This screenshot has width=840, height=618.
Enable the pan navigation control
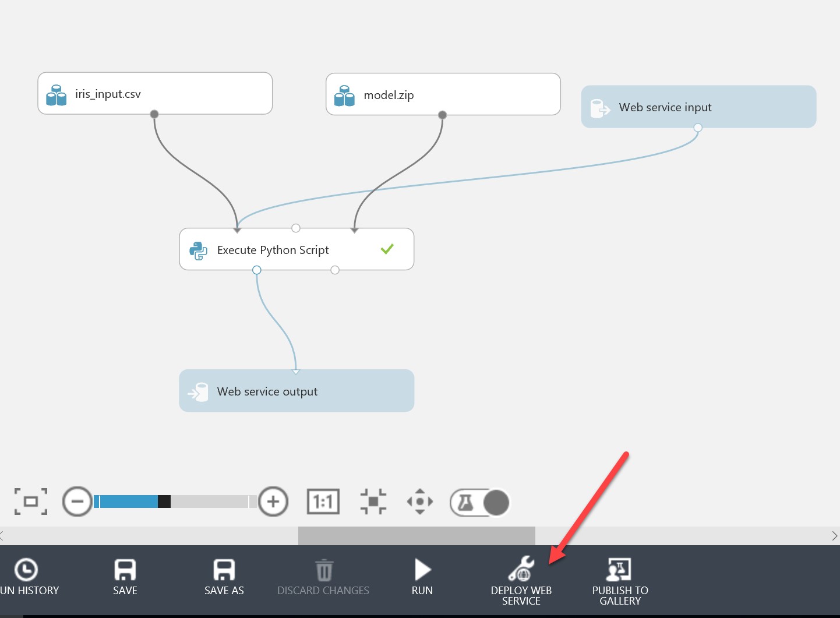click(x=420, y=502)
